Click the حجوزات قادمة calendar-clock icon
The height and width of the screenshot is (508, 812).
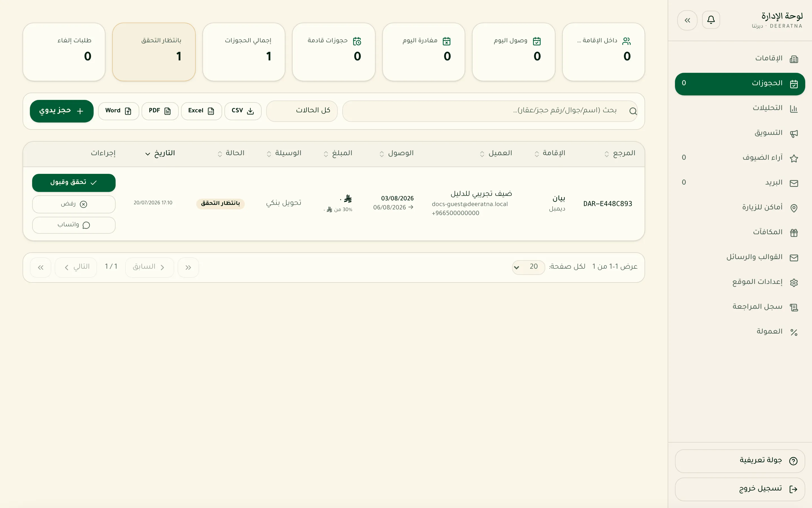click(357, 41)
